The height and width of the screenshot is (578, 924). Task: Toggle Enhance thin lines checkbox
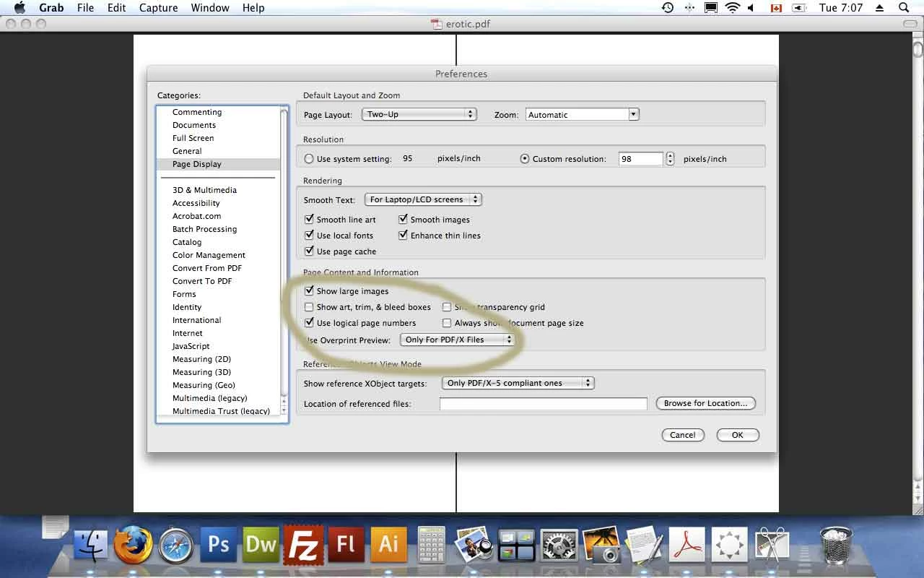403,236
